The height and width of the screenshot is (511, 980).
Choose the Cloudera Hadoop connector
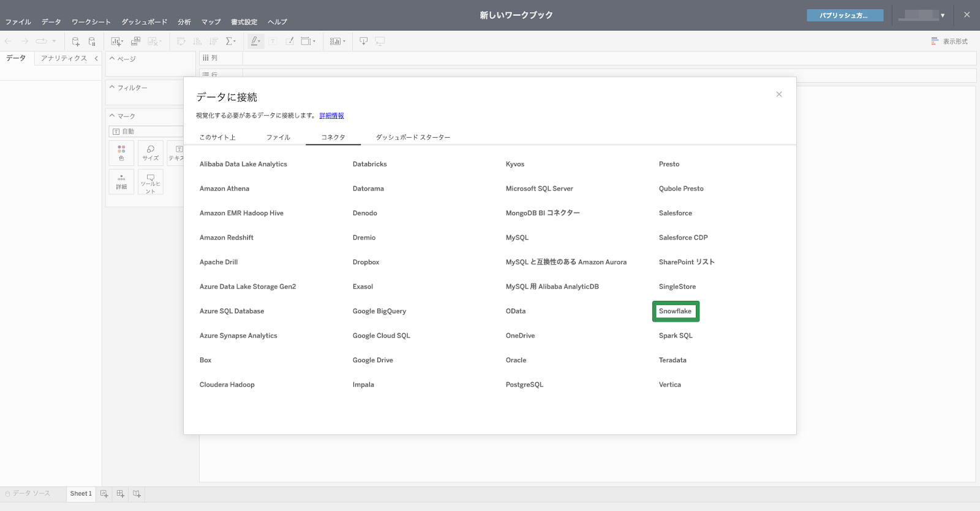tap(227, 385)
